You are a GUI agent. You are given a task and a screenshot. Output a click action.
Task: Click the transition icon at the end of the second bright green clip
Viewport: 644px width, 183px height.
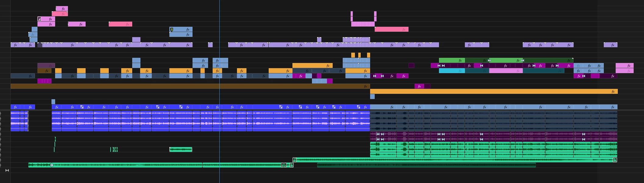(x=523, y=61)
